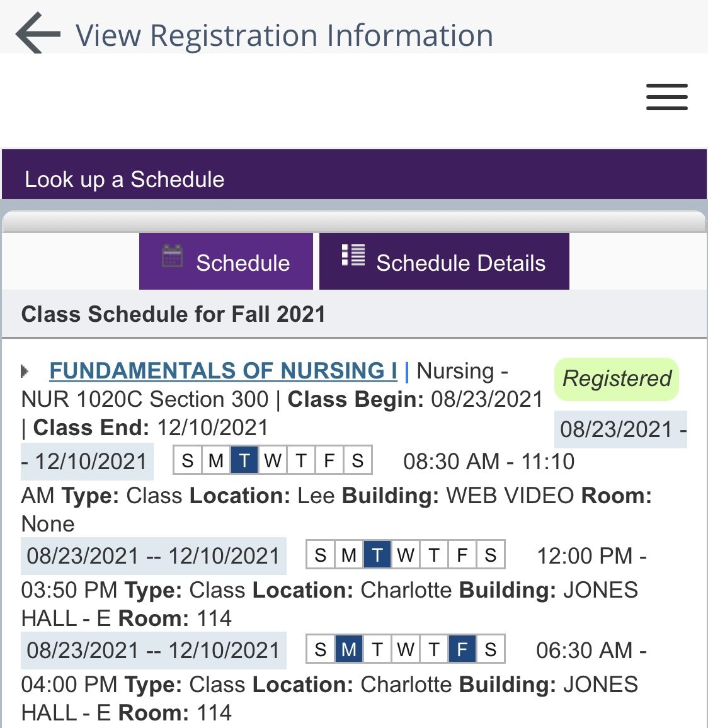Expand the Fundamentals of Nursing I triangle

[25, 371]
